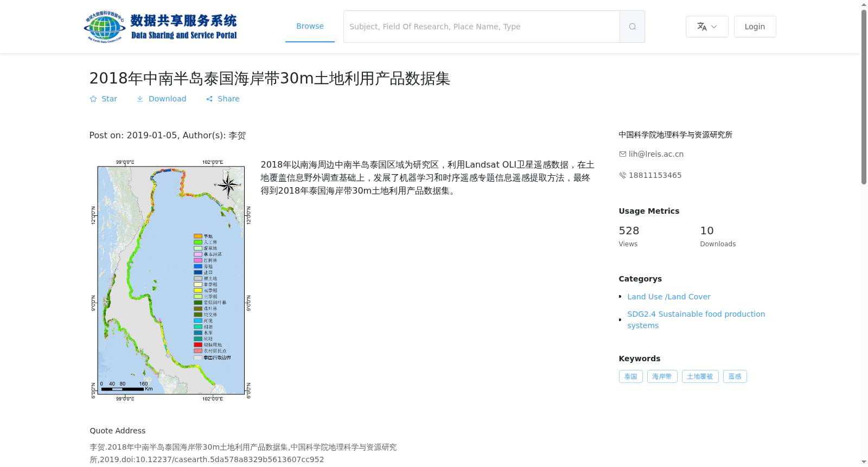Open the Thailand coastal land use map thumbnail
Image resolution: width=868 pixels, height=467 pixels.
point(171,280)
